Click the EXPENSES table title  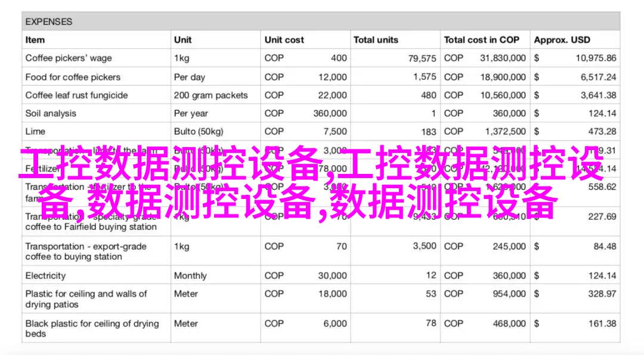tap(48, 22)
